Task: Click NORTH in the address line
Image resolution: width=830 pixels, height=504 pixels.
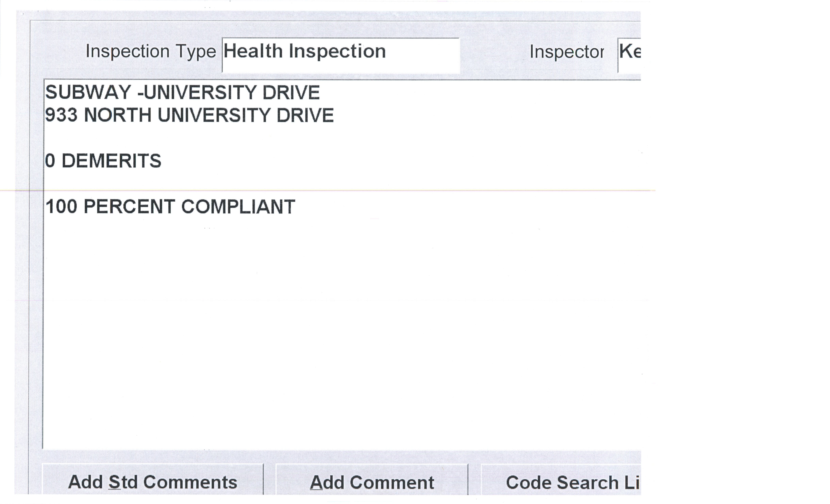Action: click(x=117, y=115)
